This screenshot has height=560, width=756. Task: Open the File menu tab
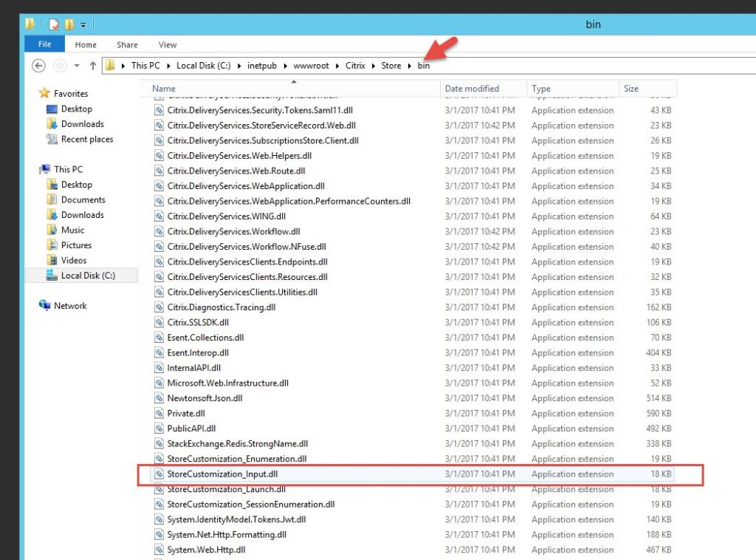[45, 44]
